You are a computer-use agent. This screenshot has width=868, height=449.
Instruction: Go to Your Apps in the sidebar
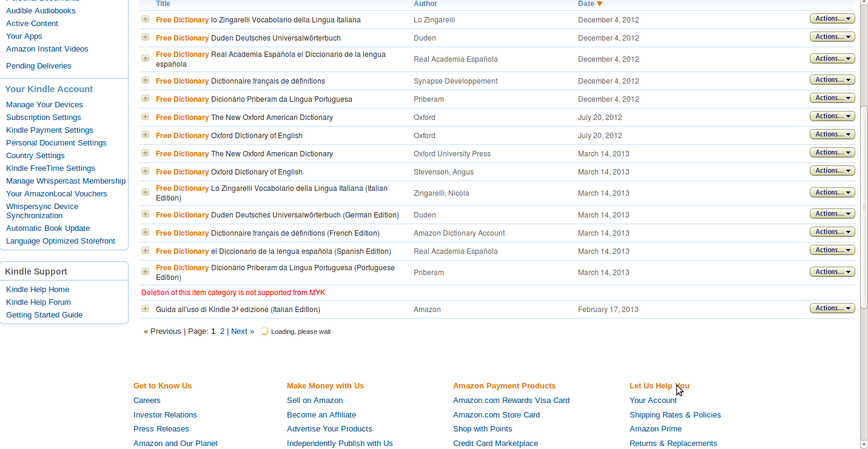pyautogui.click(x=24, y=36)
